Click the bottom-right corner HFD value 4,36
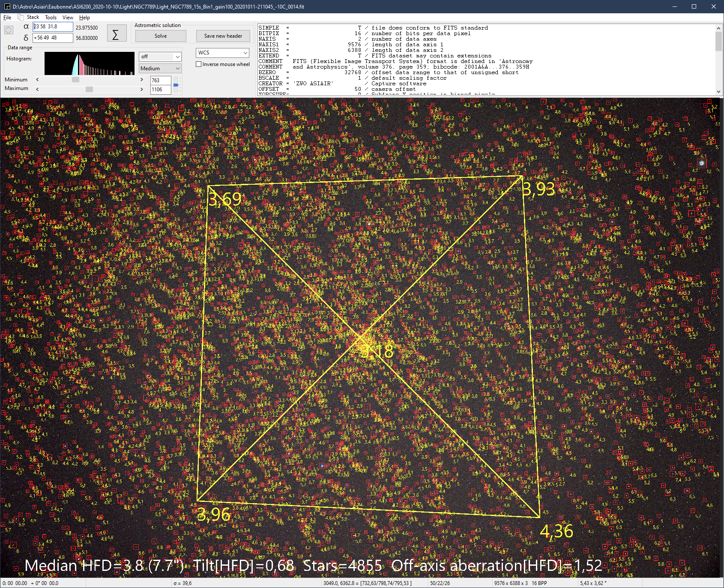The width and height of the screenshot is (724, 588). click(x=556, y=531)
